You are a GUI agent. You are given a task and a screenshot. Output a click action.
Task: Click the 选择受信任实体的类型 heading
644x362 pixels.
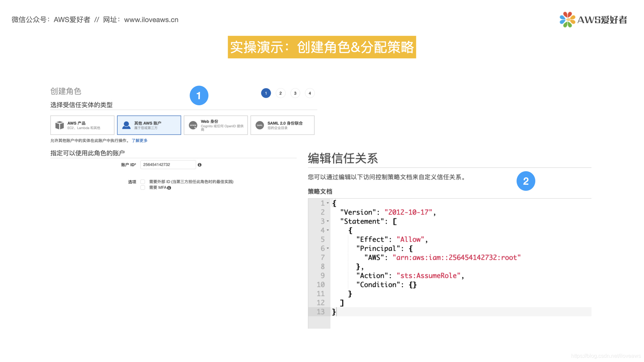[82, 105]
